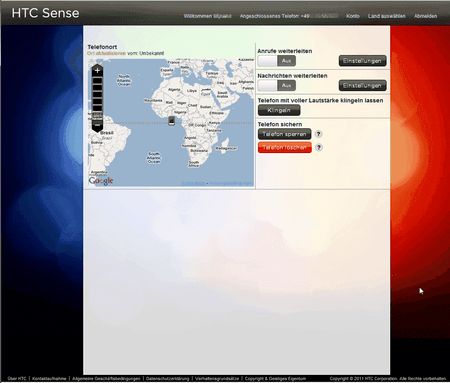
Task: Open Einstellungen for Anrufe weiterleiten
Action: (x=363, y=61)
